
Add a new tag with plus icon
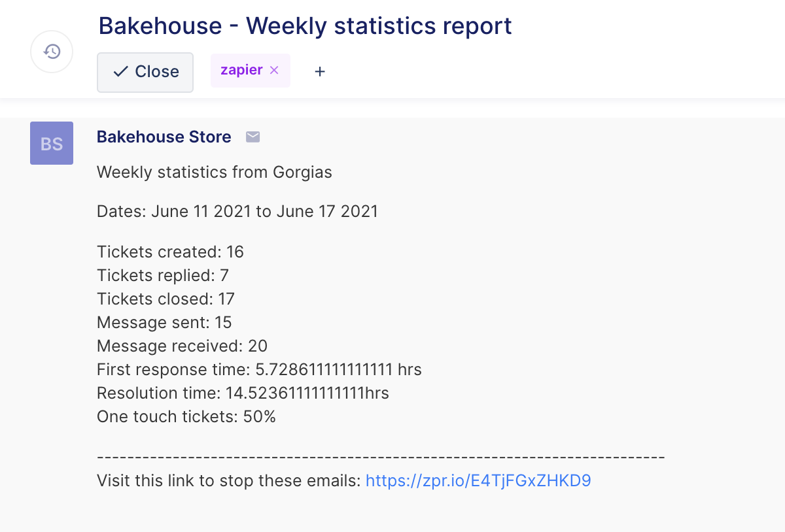click(320, 71)
